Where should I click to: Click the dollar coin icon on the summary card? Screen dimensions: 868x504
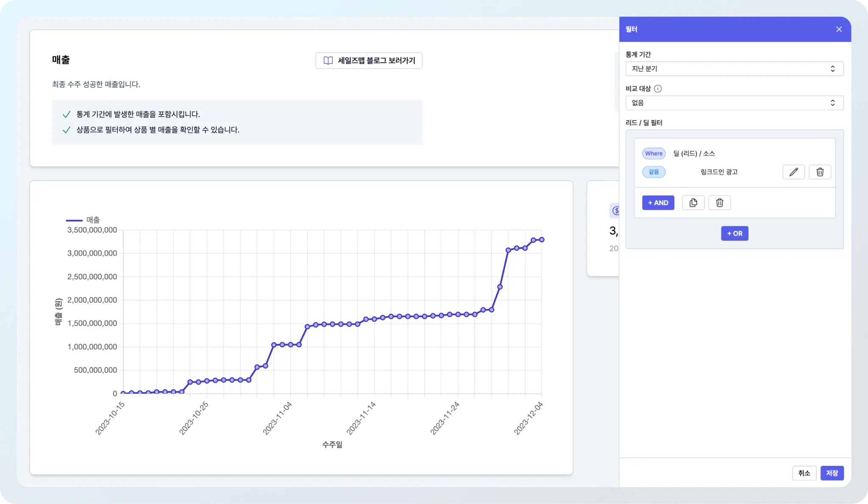click(615, 210)
